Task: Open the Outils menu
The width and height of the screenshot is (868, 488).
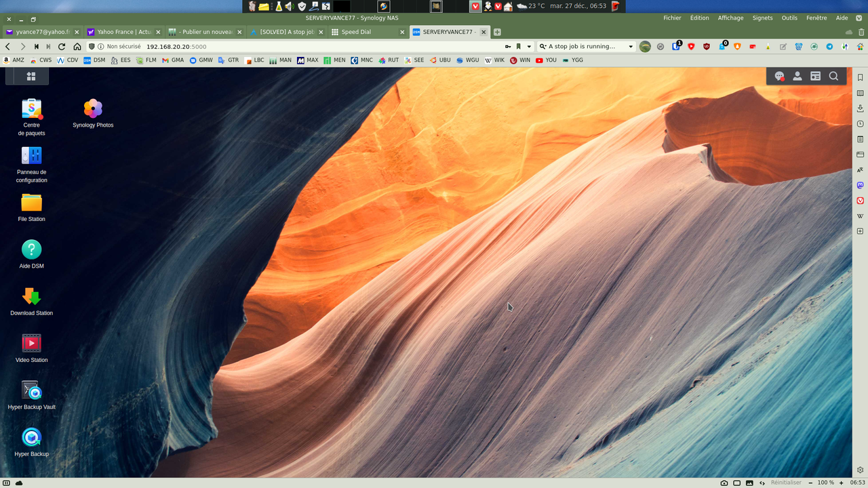Action: pos(789,18)
